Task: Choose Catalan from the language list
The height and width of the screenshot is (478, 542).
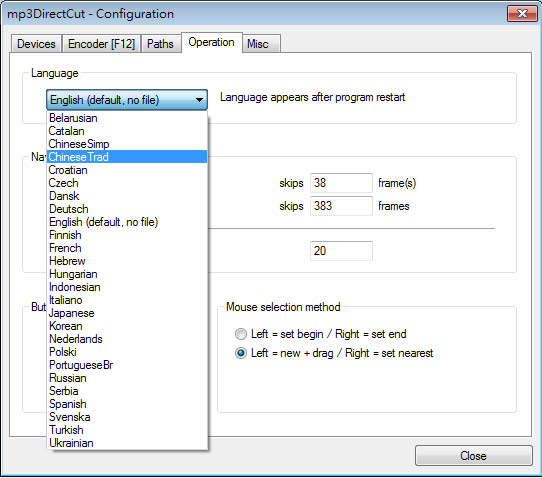Action: [x=127, y=131]
